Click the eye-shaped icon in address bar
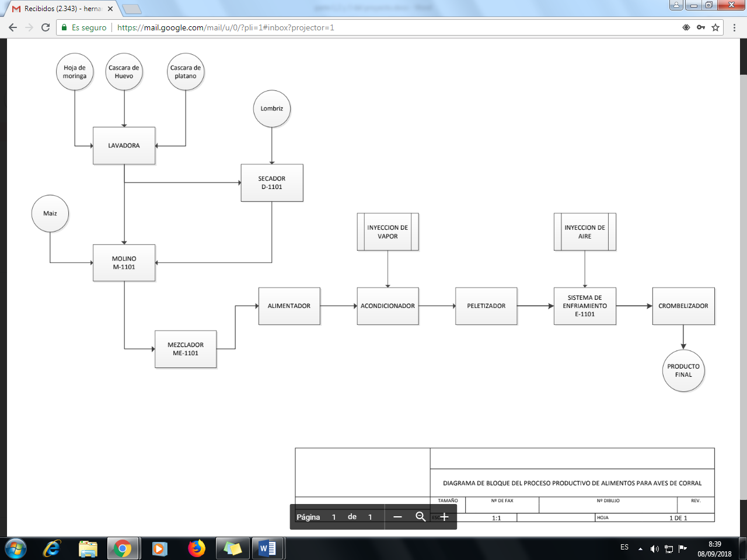This screenshot has width=747, height=560. click(686, 27)
